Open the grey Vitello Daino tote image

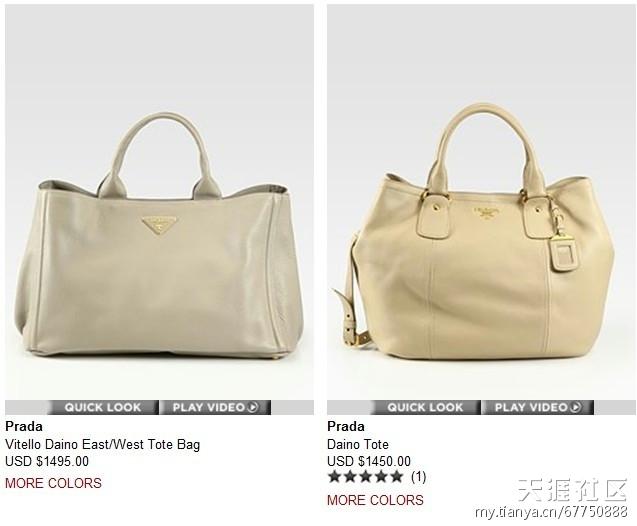[x=159, y=202]
